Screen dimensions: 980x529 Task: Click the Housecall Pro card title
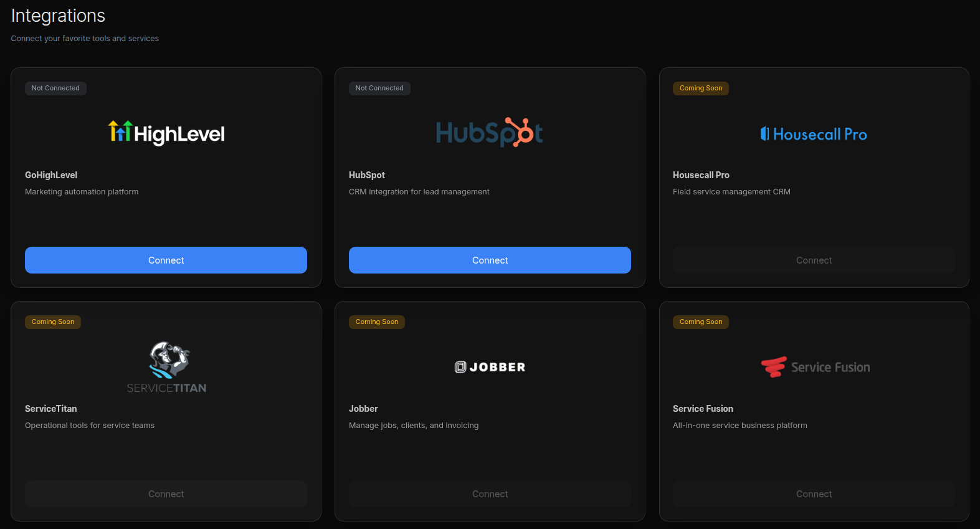(x=701, y=175)
